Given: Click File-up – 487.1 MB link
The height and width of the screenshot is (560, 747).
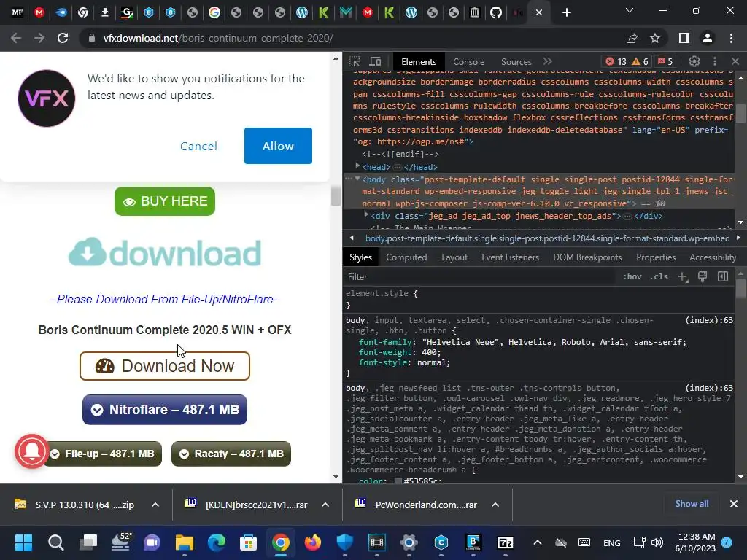Looking at the screenshot, I should 104,454.
